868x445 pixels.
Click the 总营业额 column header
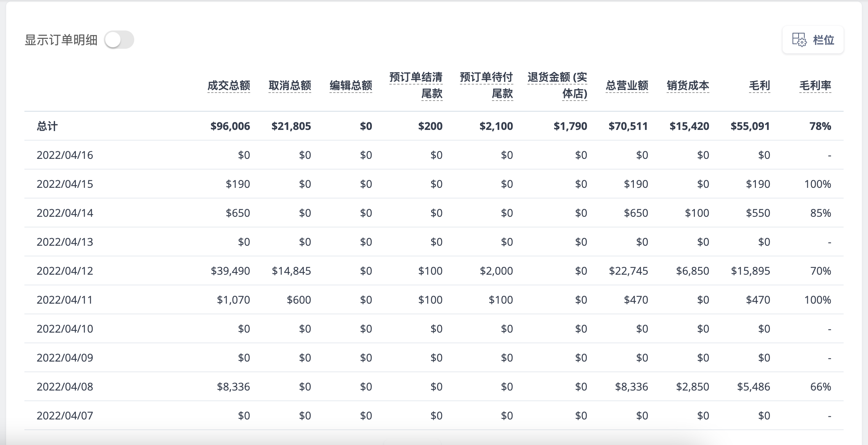coord(627,85)
